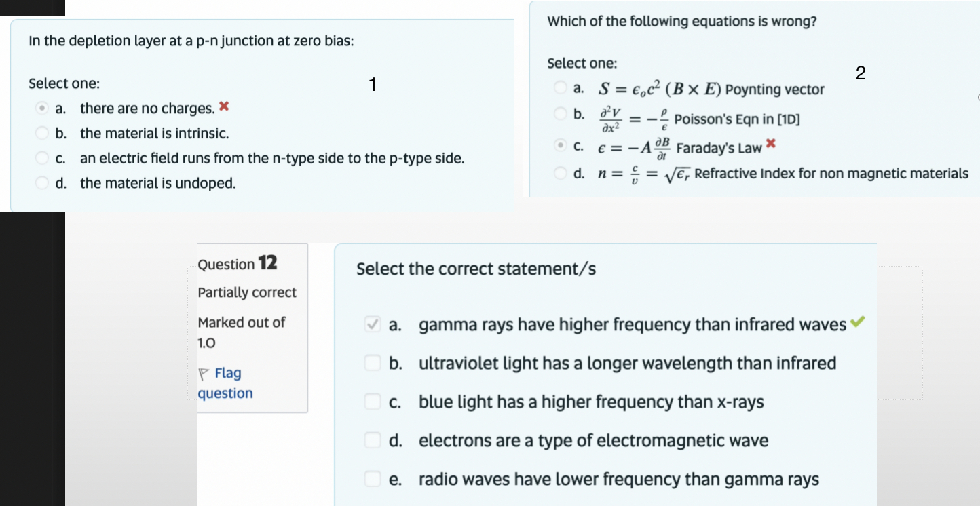Select 'the material is intrinsic' option
Screen dimensions: 980x506
coord(41,133)
